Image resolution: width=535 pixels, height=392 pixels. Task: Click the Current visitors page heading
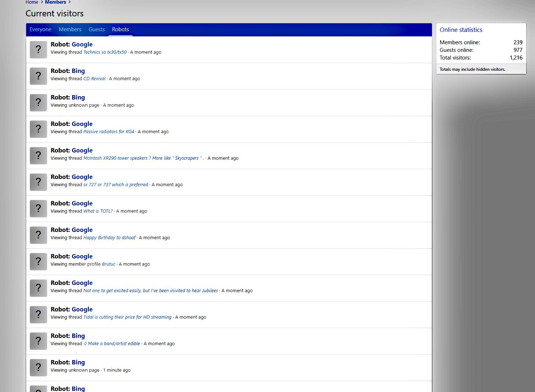click(x=54, y=13)
